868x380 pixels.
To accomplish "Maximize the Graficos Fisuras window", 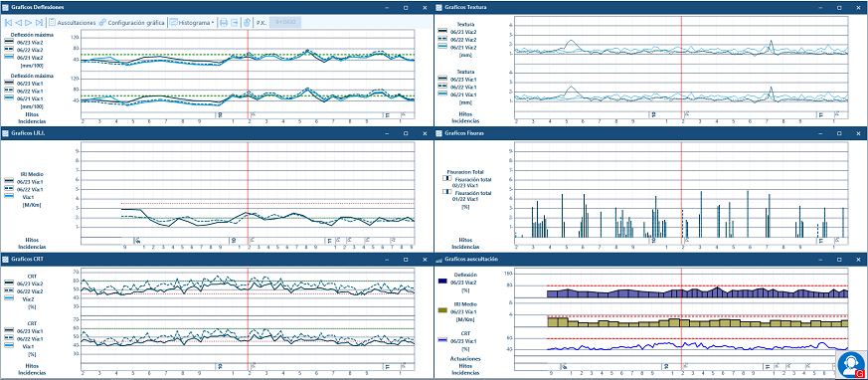I will coord(838,133).
